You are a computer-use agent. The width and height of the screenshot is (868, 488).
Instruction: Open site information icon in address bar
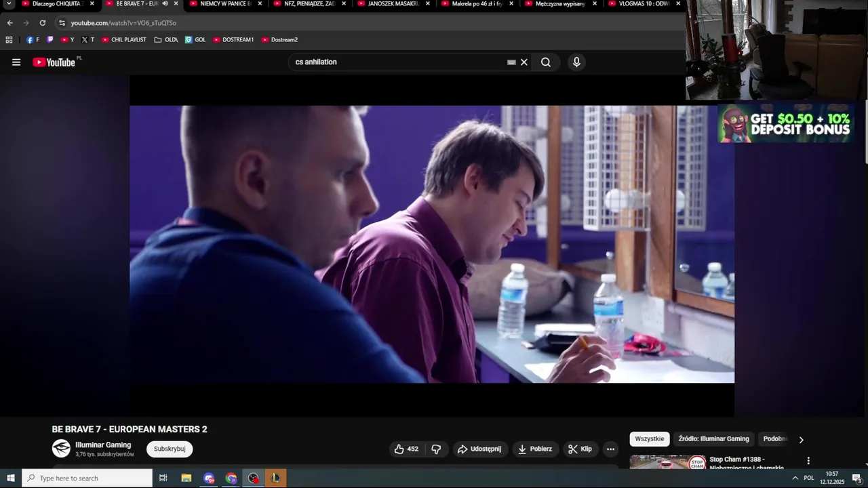(x=62, y=22)
